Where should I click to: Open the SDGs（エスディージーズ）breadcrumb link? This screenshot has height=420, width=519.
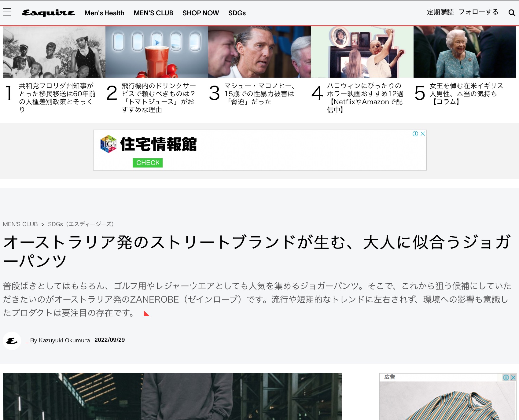click(x=80, y=224)
